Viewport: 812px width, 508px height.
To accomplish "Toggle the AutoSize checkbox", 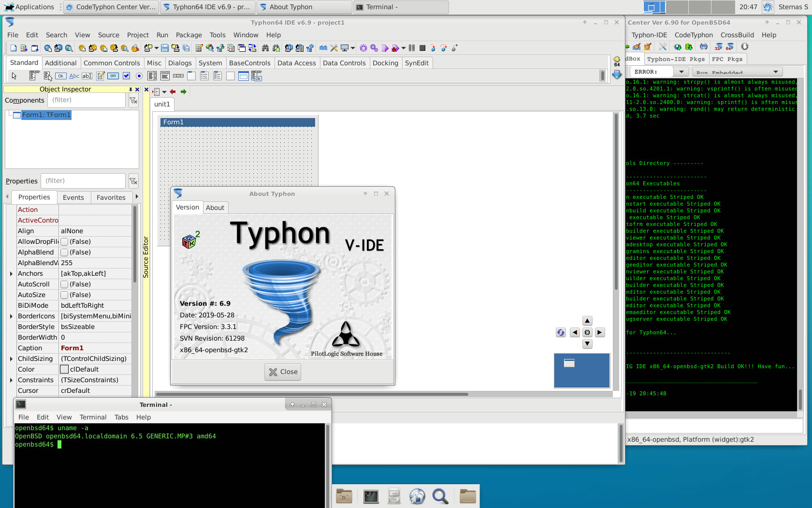I will (64, 295).
